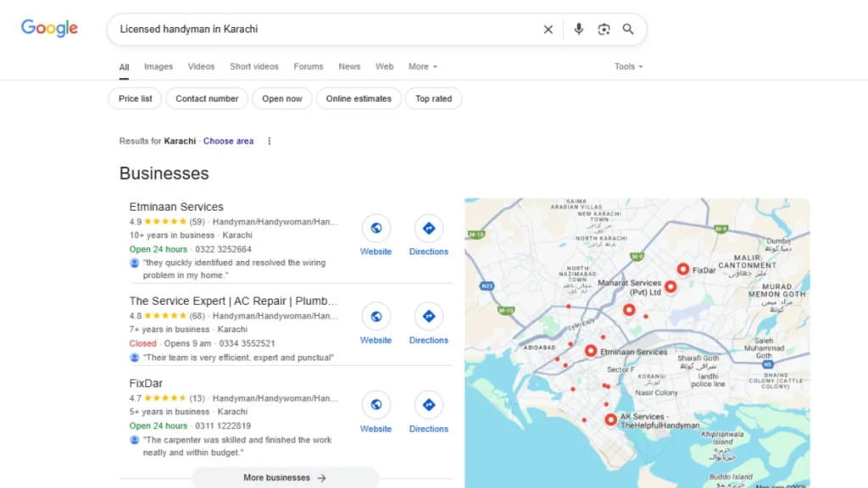
Task: Click the Etminaan Services reviewer avatar icon
Action: coord(135,263)
